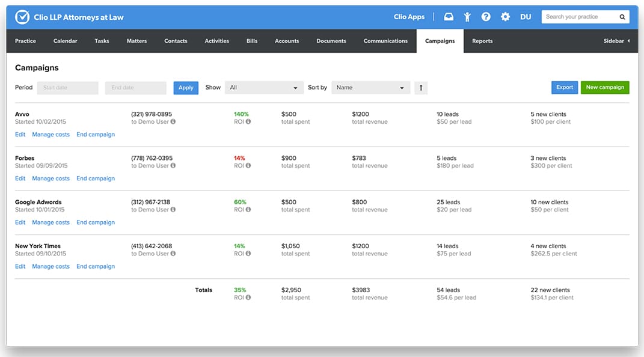Open the DU user menu
644x357 pixels.
pyautogui.click(x=526, y=17)
